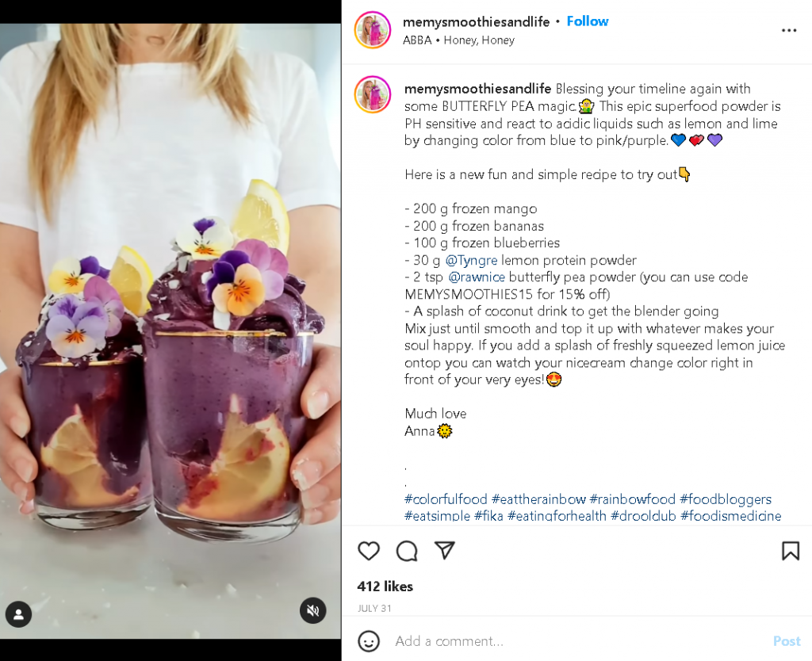Viewport: 812px width, 661px height.
Task: Open the emoji picker in the comment box
Action: point(369,641)
